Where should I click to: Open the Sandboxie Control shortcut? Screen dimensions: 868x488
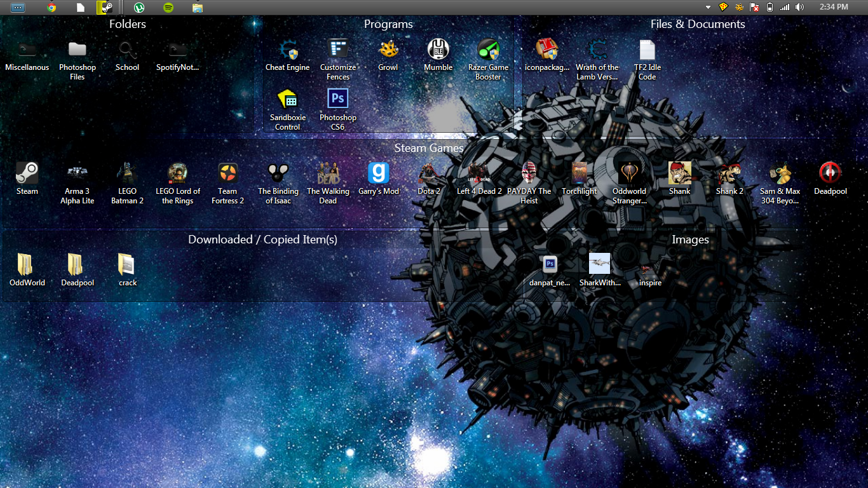coord(288,100)
